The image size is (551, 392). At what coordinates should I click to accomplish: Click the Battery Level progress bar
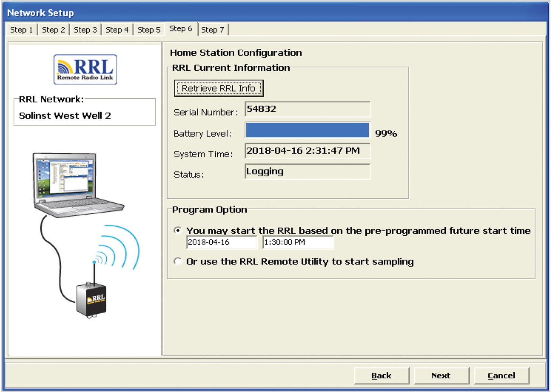click(307, 131)
